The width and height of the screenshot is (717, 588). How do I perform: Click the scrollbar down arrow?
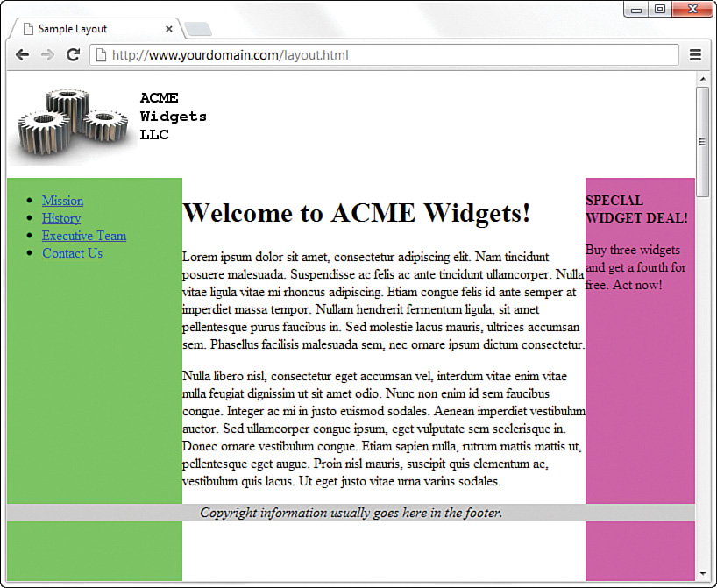click(x=703, y=574)
